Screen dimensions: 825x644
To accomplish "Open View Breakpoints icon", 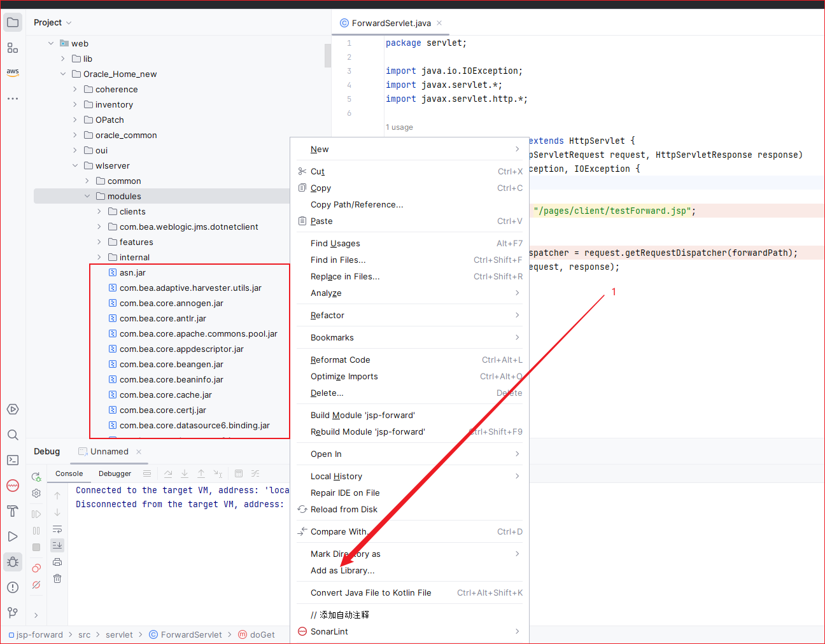I will tap(36, 568).
